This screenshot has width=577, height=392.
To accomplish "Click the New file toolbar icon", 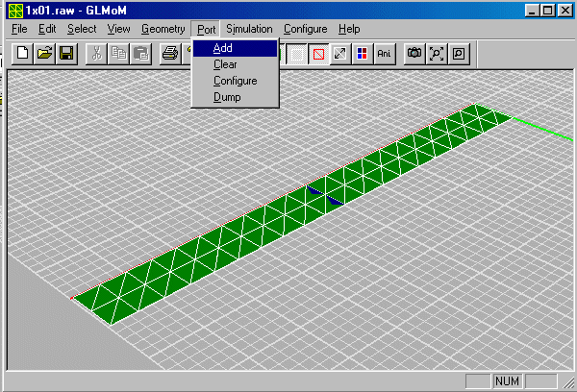I will click(21, 54).
